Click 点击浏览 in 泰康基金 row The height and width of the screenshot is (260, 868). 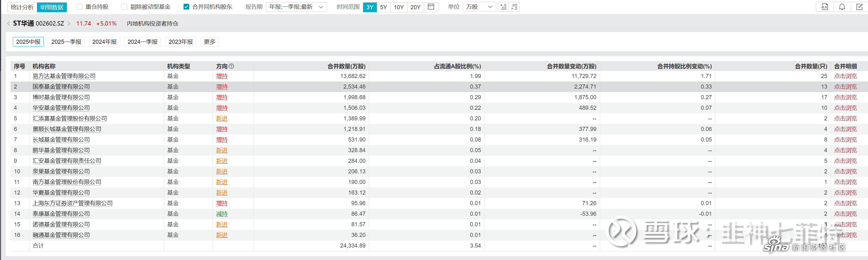845,214
